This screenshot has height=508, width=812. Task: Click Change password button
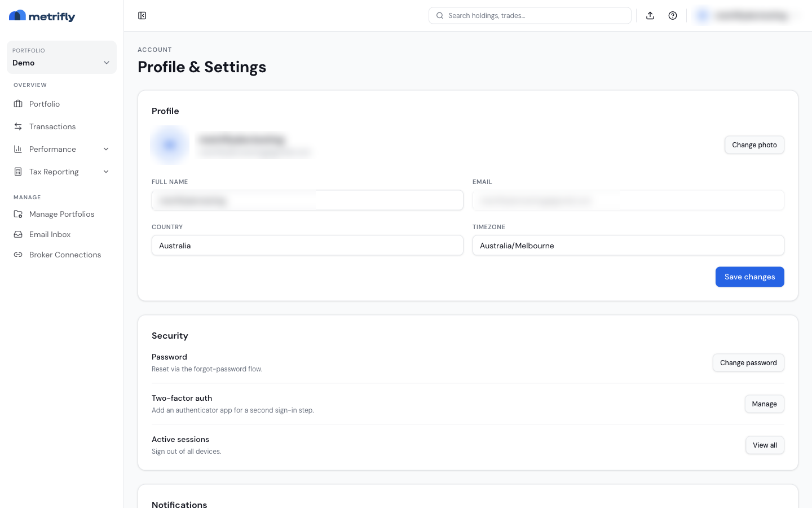tap(748, 363)
